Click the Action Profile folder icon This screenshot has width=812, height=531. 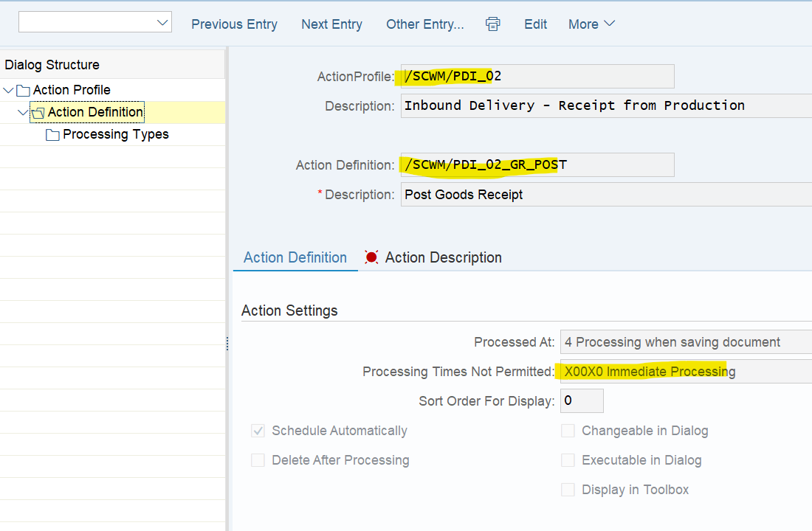23,91
